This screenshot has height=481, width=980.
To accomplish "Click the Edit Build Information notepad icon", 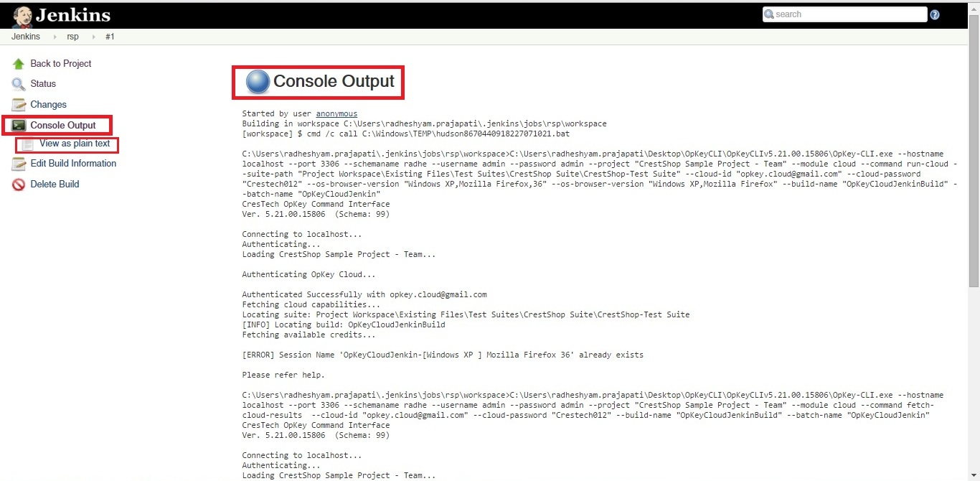I will (x=19, y=164).
